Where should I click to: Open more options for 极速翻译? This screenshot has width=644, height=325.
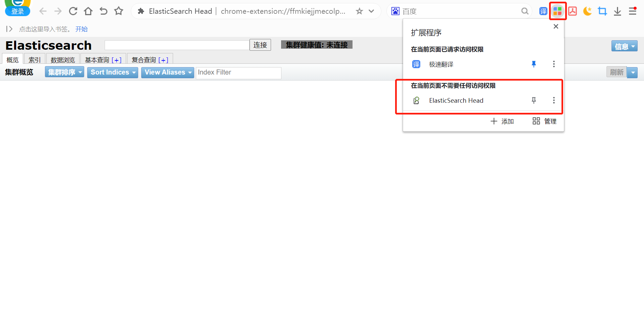tap(554, 64)
